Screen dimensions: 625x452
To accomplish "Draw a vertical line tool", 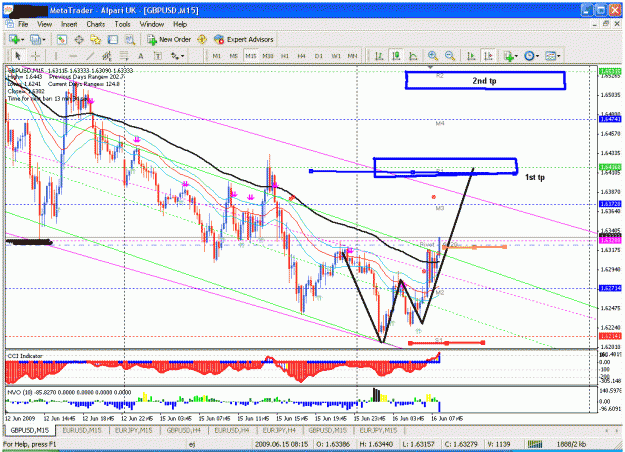I will click(56, 56).
